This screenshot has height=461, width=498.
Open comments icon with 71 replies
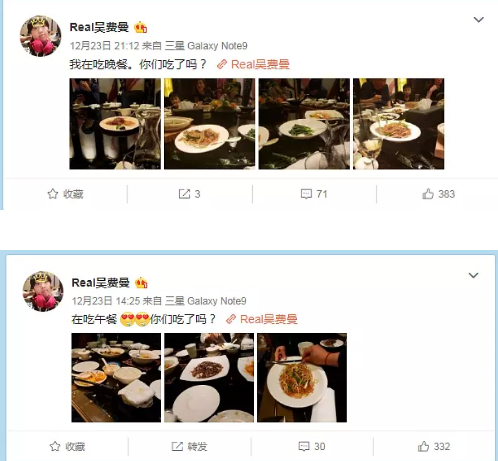[306, 194]
